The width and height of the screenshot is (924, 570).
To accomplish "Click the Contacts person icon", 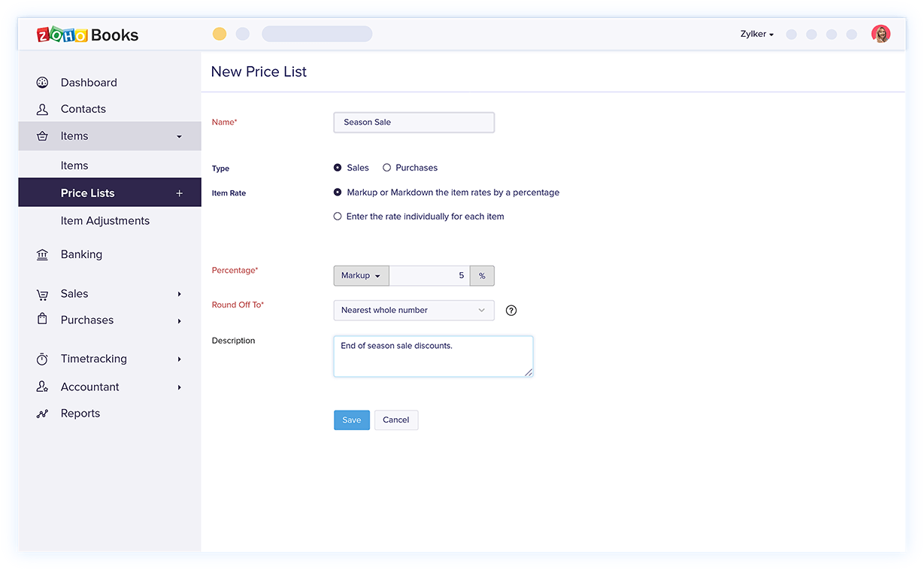I will pyautogui.click(x=42, y=109).
